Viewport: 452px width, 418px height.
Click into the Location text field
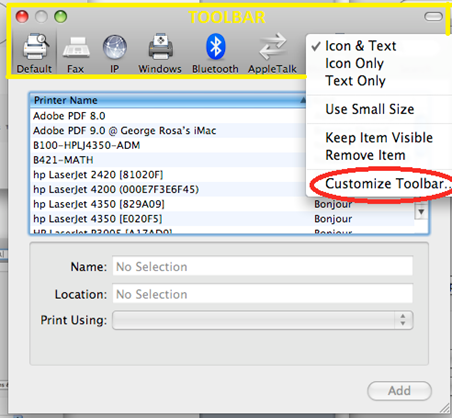pos(263,294)
